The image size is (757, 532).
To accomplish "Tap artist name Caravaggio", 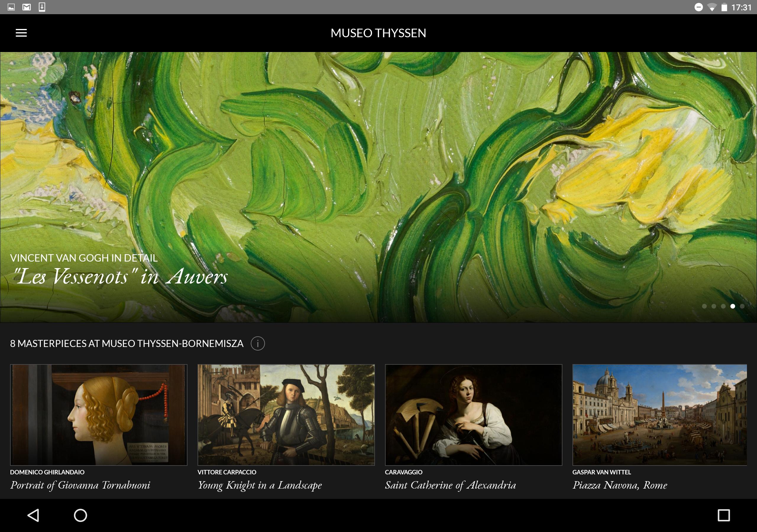I will [x=404, y=472].
